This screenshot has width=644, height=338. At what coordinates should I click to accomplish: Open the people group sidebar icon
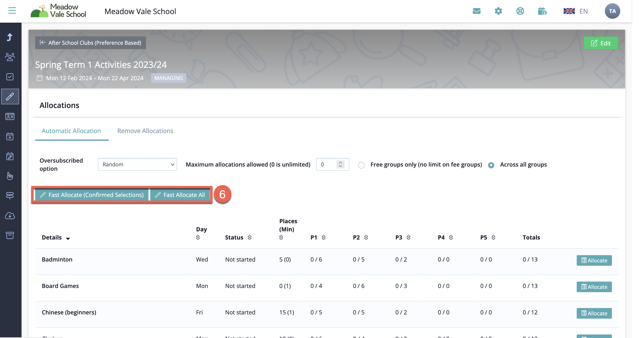[10, 57]
